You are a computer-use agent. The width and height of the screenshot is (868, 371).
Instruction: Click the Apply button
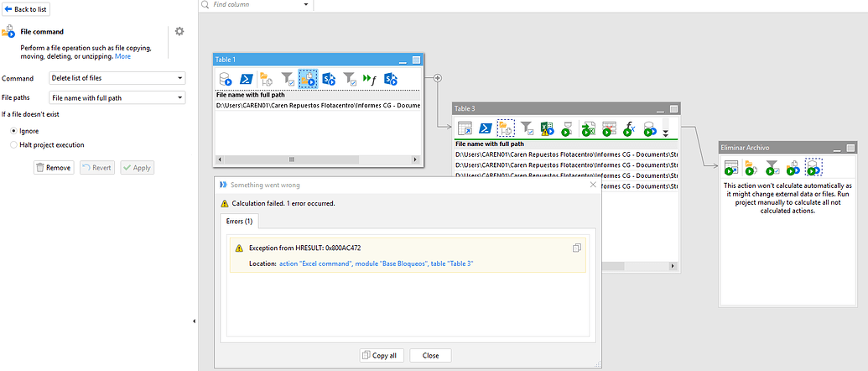pos(138,168)
